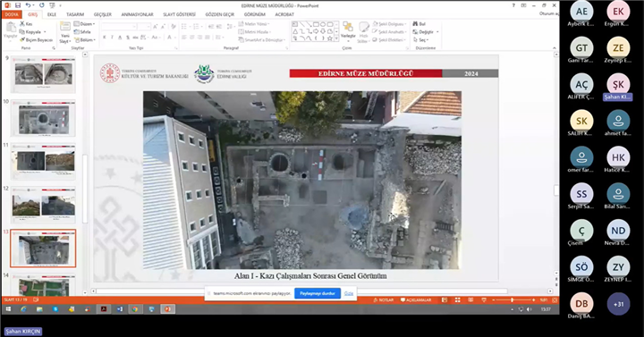Click Şahan Kı... participant avatar ŞK

click(x=618, y=85)
